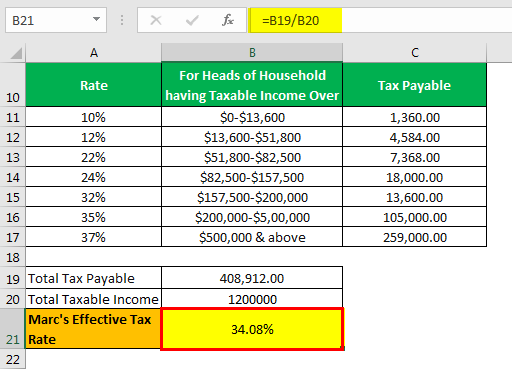Select the cell with 32%
This screenshot has height=369, width=512.
pos(94,197)
